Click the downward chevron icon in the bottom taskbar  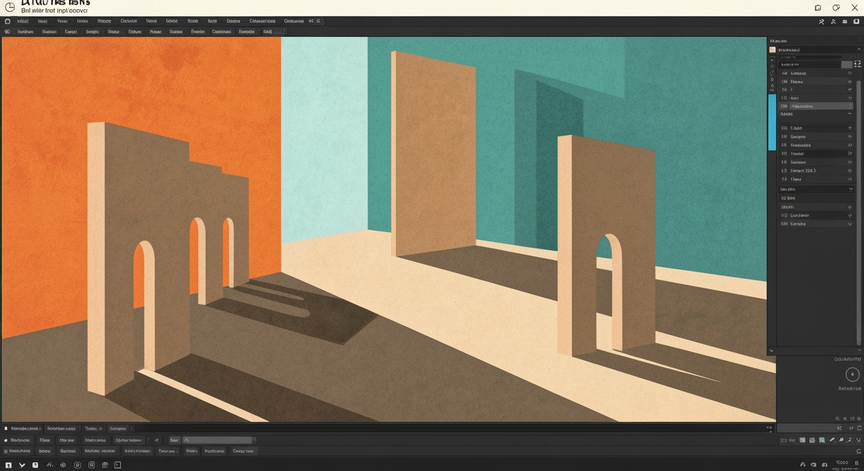click(x=22, y=465)
